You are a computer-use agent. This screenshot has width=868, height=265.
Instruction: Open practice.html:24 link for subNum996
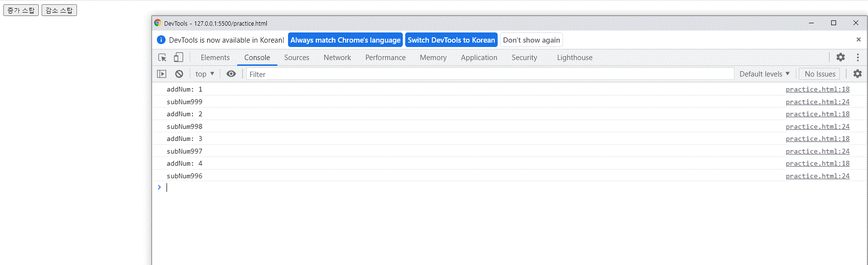pyautogui.click(x=818, y=176)
